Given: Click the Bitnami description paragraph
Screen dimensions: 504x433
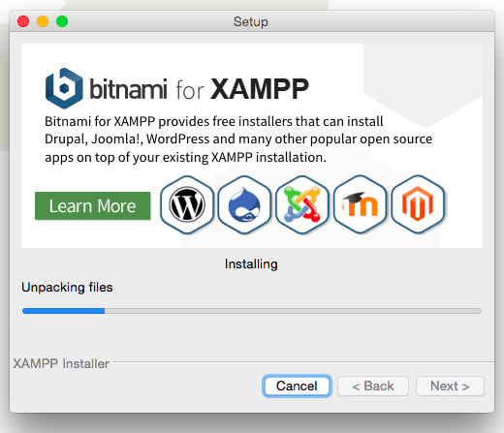Looking at the screenshot, I should tap(238, 139).
